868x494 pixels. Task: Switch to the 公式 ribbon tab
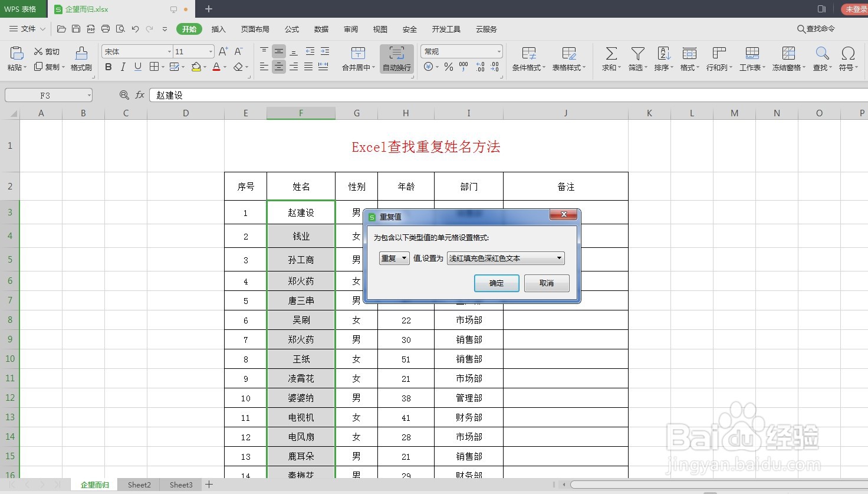click(292, 29)
